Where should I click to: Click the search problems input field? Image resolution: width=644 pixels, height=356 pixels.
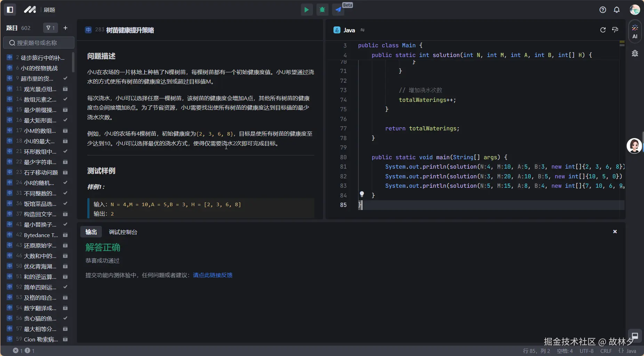(x=39, y=43)
